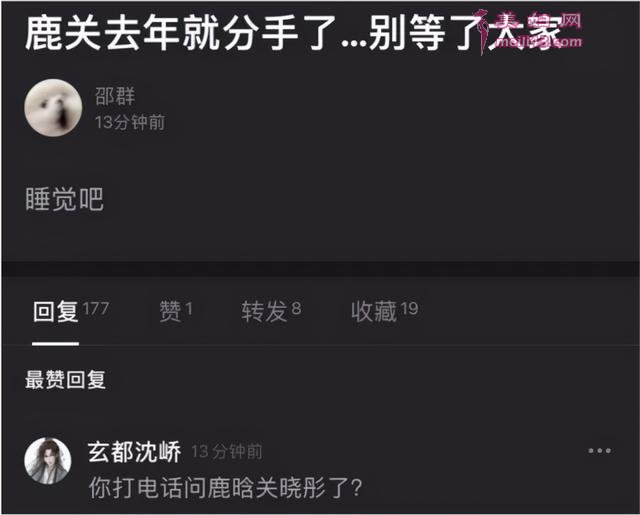Tap 玄都沈峤's profile avatar

pos(48,461)
